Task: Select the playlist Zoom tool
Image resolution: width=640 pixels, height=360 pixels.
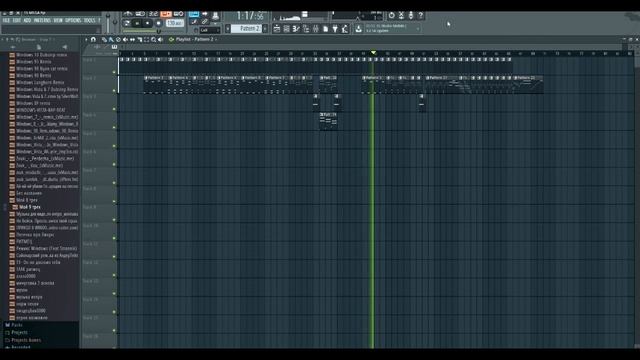Action: 153,40
